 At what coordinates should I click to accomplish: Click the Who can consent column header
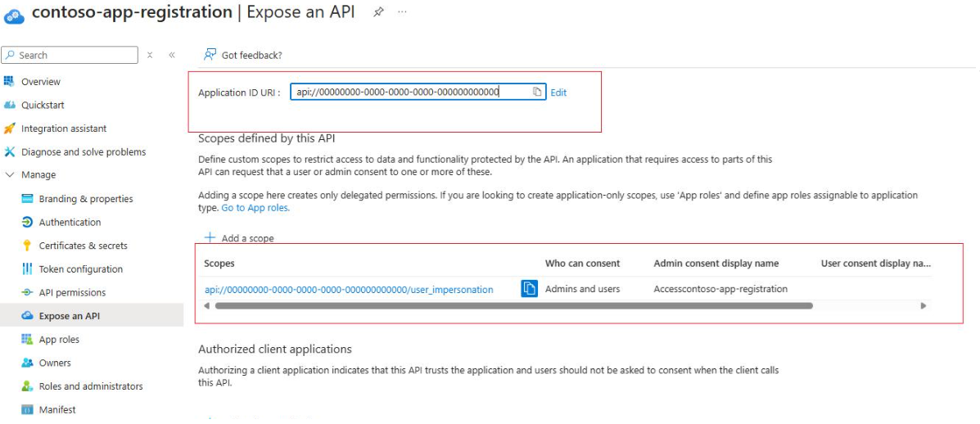click(x=582, y=264)
